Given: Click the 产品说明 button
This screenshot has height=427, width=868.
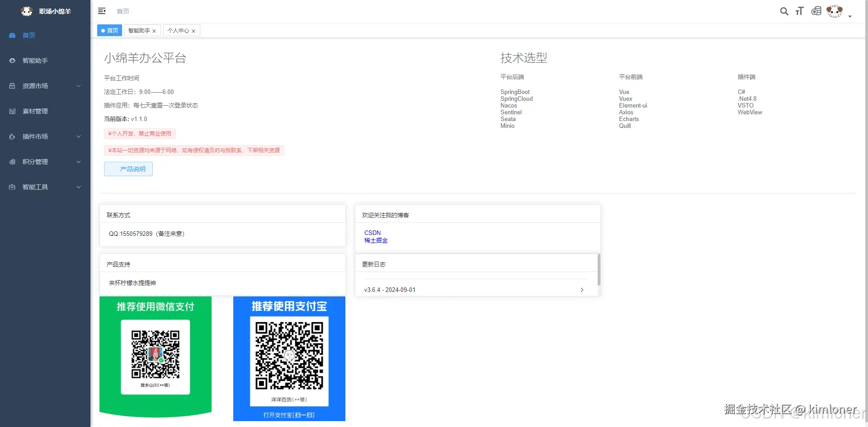Looking at the screenshot, I should [128, 169].
